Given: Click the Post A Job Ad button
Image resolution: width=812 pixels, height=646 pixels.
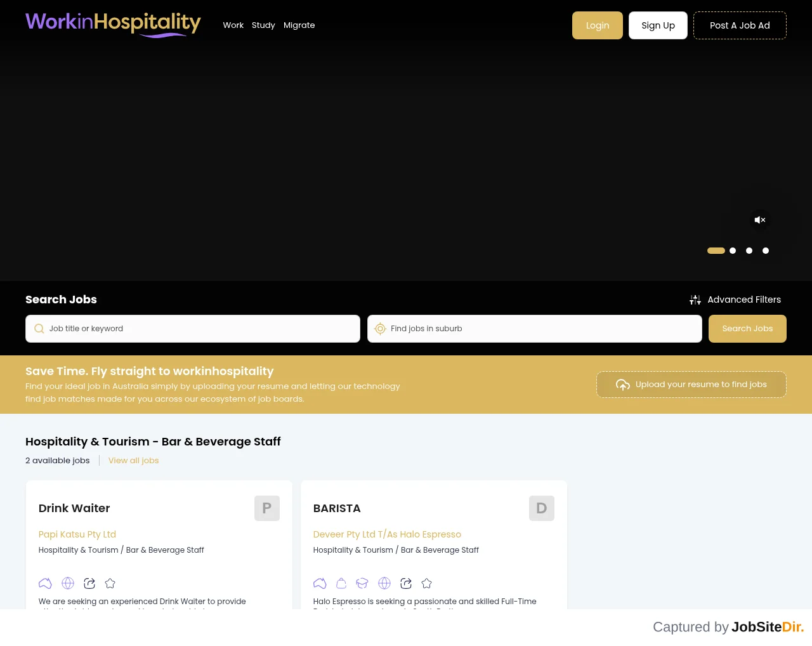Looking at the screenshot, I should [740, 25].
